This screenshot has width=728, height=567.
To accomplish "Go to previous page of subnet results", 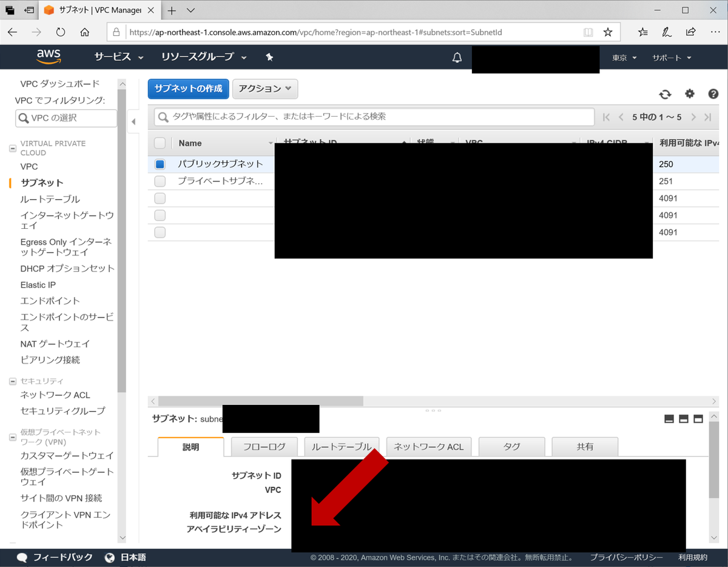I will click(621, 117).
